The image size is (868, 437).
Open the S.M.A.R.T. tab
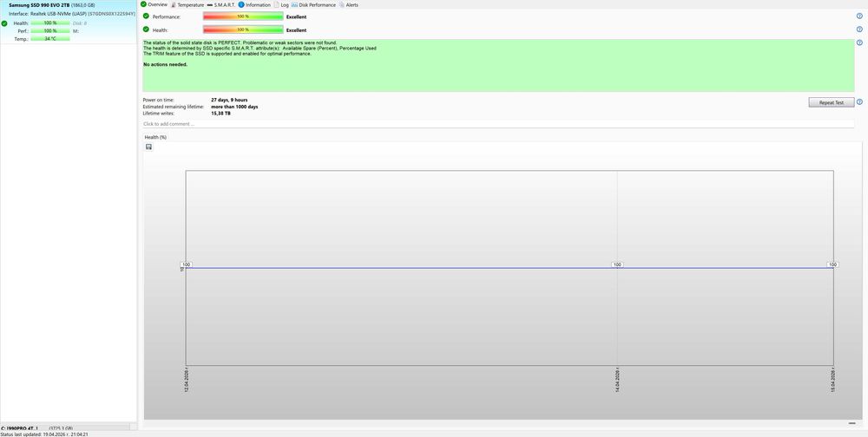(220, 4)
